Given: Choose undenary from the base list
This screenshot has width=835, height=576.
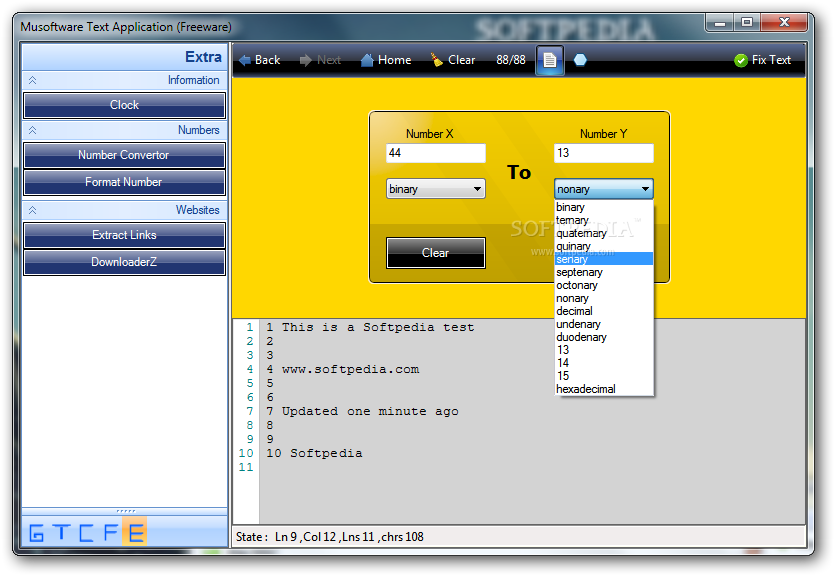Looking at the screenshot, I should click(603, 324).
